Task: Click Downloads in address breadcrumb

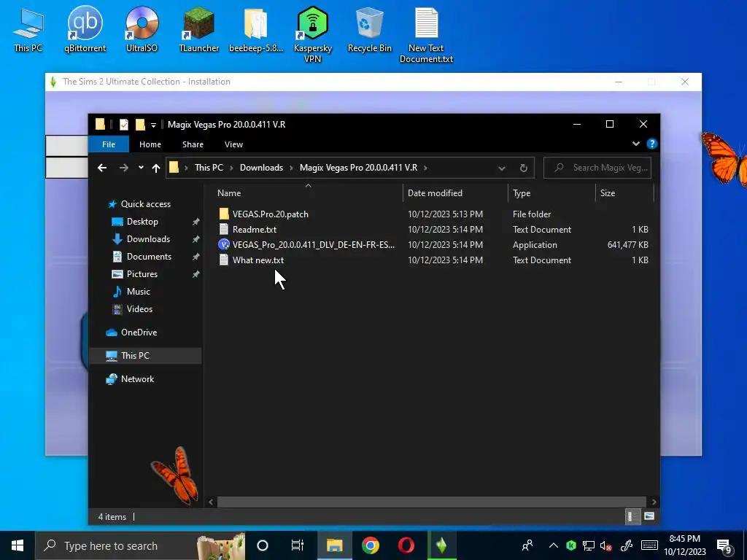Action: [261, 168]
